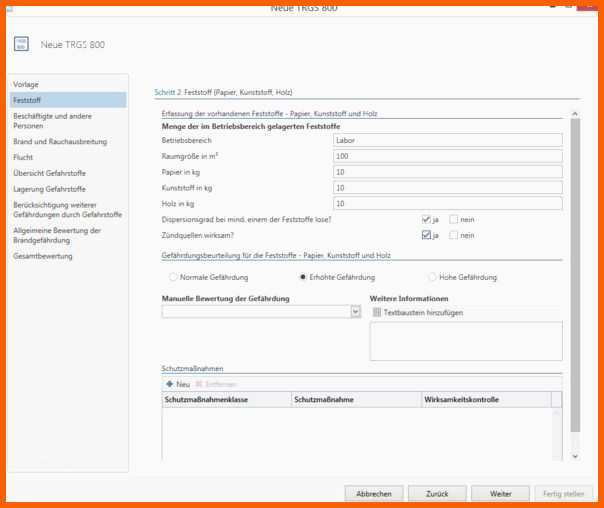The height and width of the screenshot is (508, 604).
Task: Enable Textbaustein hinzufügen checkbox
Action: pos(376,312)
